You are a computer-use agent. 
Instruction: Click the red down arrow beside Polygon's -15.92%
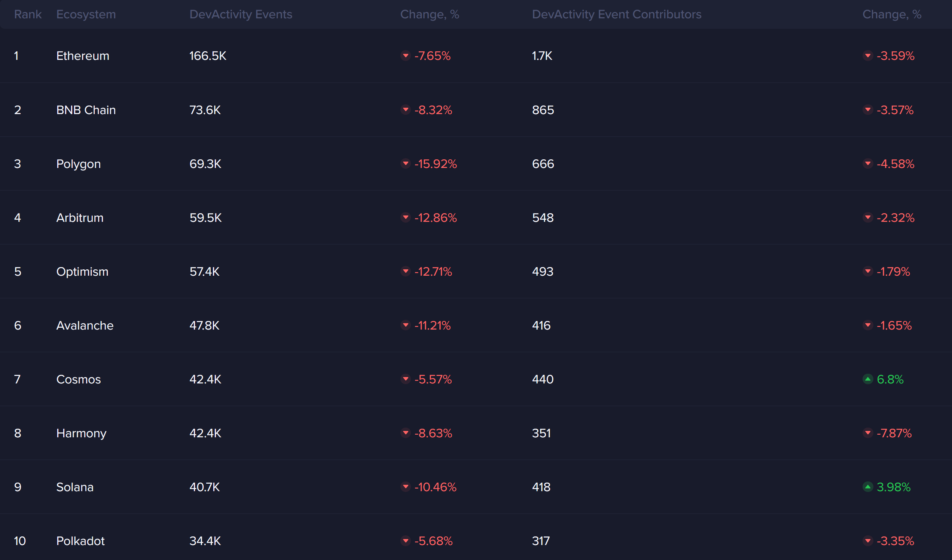point(405,163)
